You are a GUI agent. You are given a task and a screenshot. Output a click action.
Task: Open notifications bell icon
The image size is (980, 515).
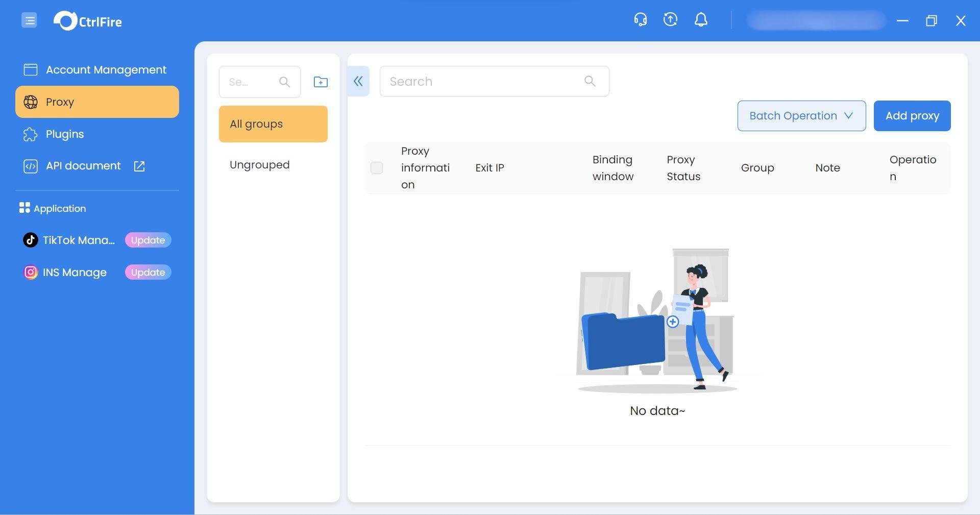[701, 20]
